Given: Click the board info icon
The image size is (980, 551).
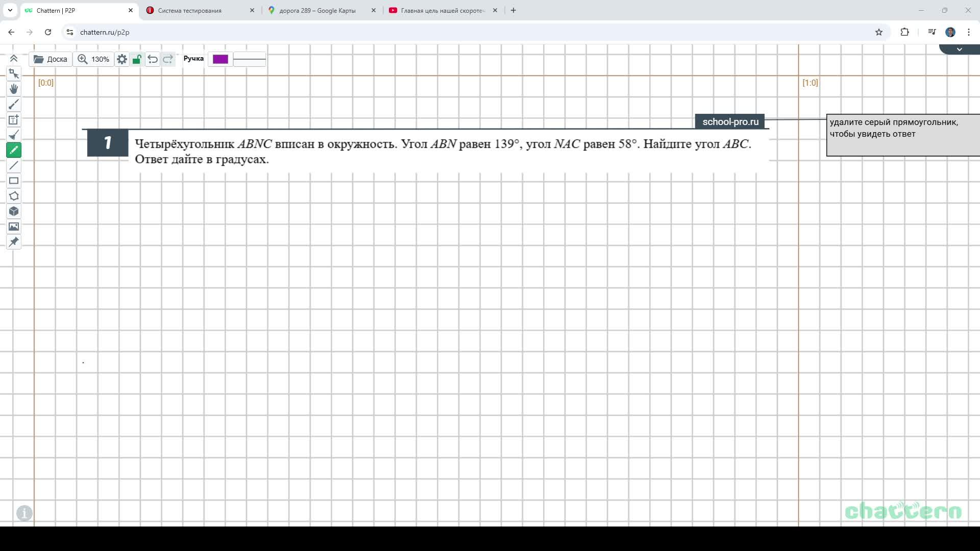Looking at the screenshot, I should pos(24,513).
